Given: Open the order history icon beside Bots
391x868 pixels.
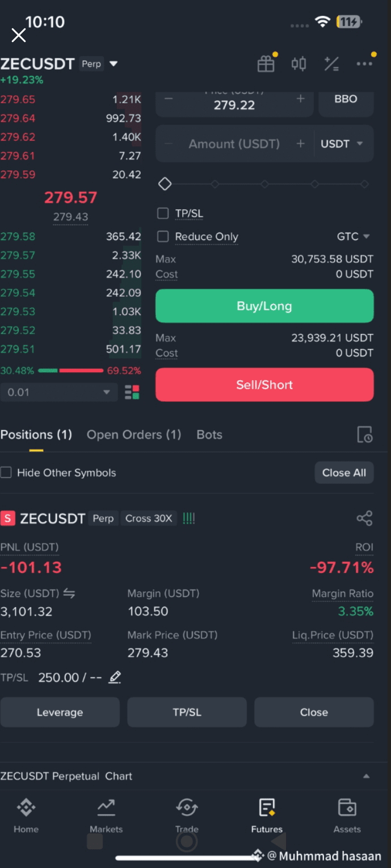Looking at the screenshot, I should [x=364, y=435].
